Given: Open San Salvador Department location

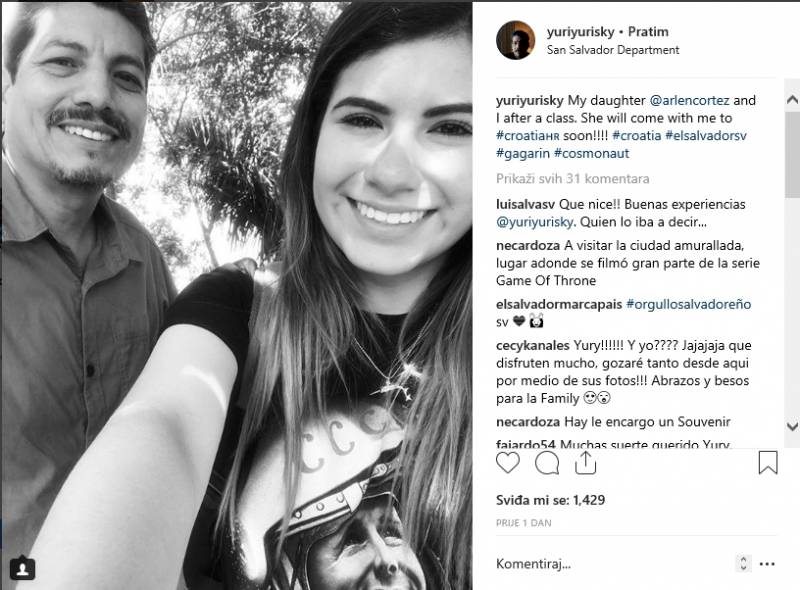Looking at the screenshot, I should [x=613, y=50].
